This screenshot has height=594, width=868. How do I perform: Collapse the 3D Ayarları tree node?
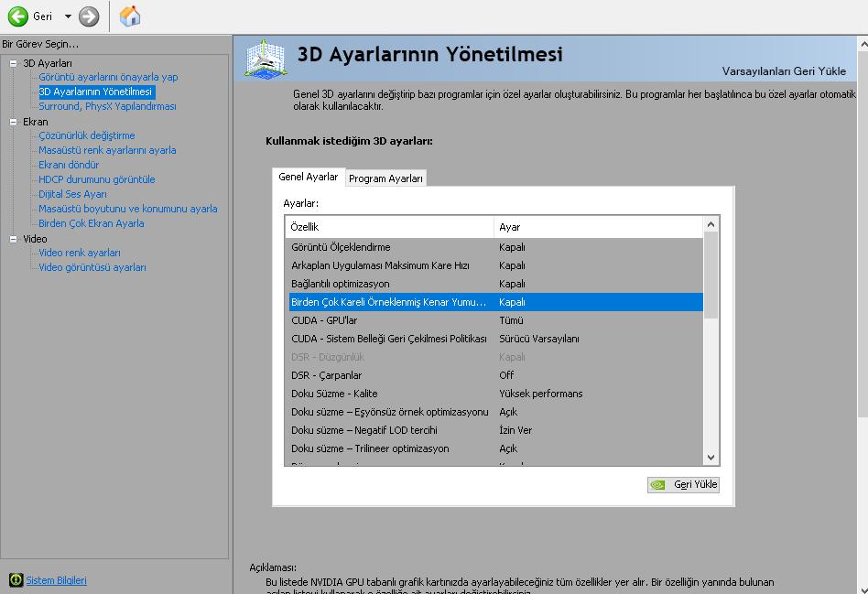point(14,64)
